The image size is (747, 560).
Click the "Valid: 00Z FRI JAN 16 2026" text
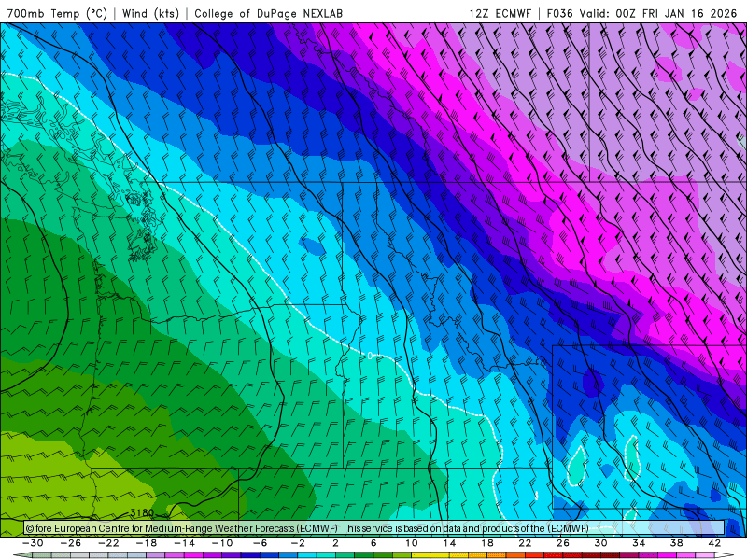click(x=658, y=13)
